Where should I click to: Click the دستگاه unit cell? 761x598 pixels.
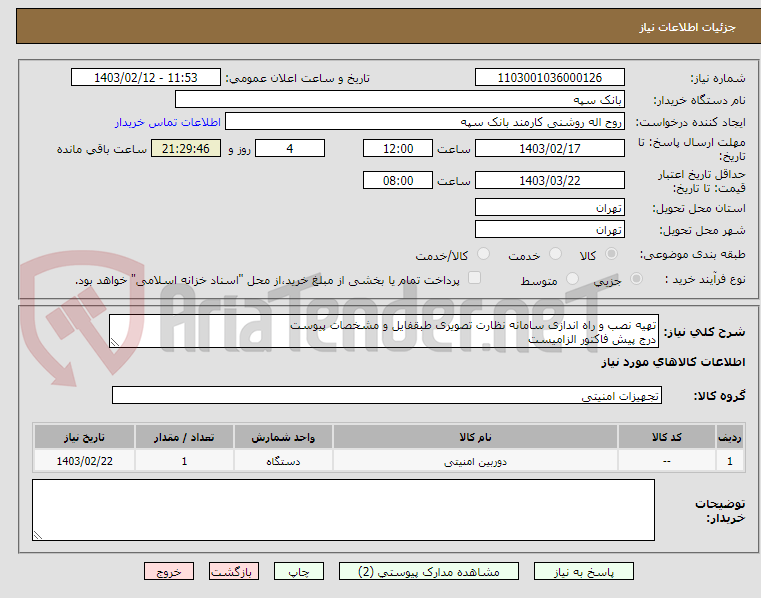click(x=283, y=461)
